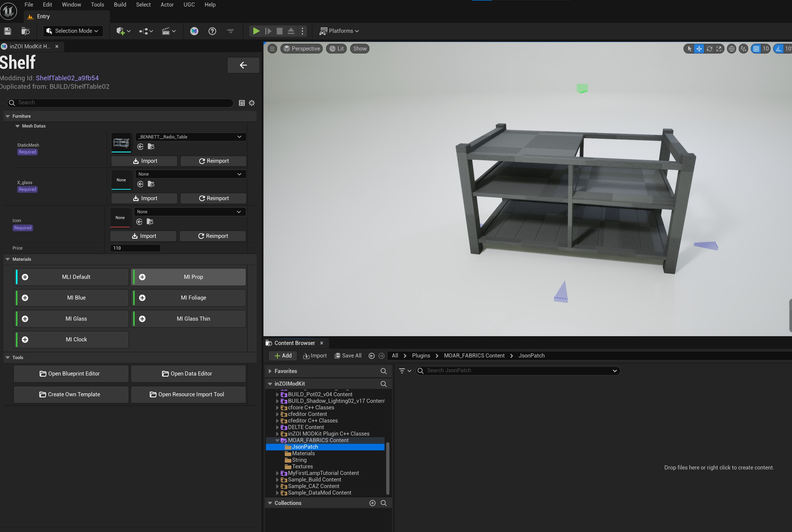Screen dimensions: 792x532
Task: Browse to StaticMesh asset in Content Browser
Action: click(x=151, y=147)
